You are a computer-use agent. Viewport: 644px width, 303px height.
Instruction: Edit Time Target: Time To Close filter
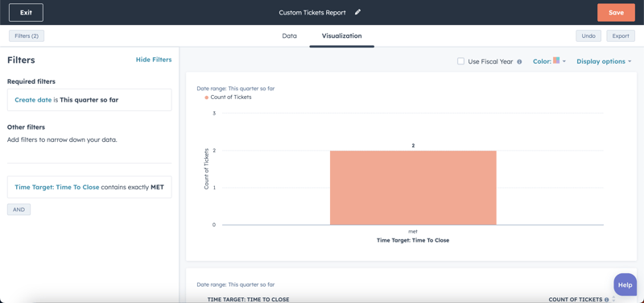point(89,187)
